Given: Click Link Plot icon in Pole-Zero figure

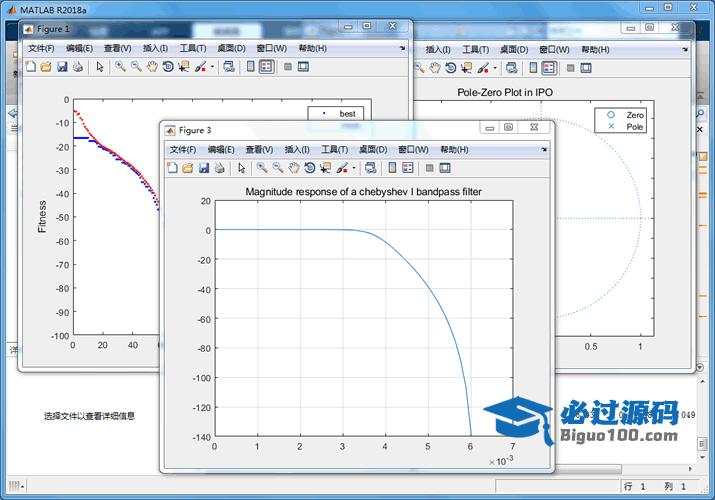Looking at the screenshot, I should (512, 68).
